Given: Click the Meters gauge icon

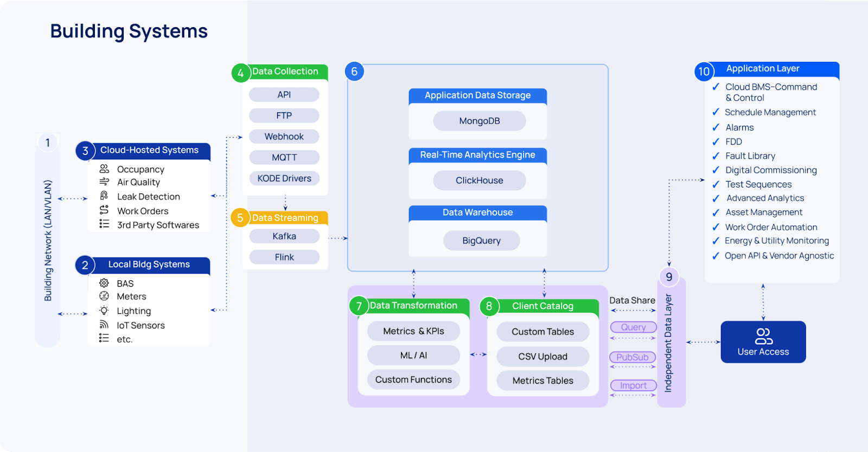Looking at the screenshot, I should pos(104,296).
